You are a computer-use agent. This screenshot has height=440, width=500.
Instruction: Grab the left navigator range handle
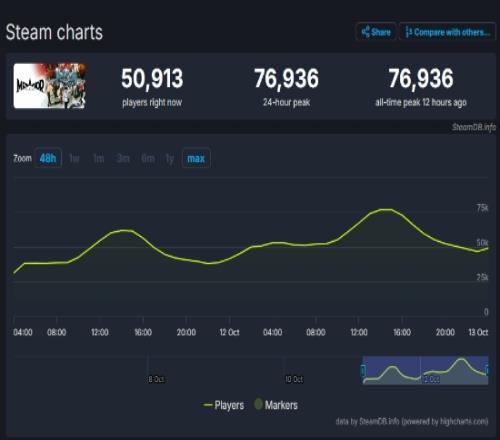point(363,370)
